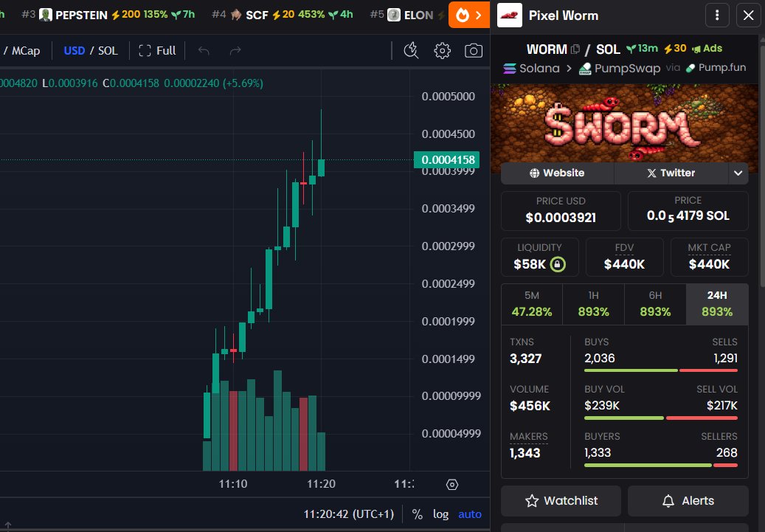
Task: Open PEPSTEIN trending token #3
Action: pos(108,15)
